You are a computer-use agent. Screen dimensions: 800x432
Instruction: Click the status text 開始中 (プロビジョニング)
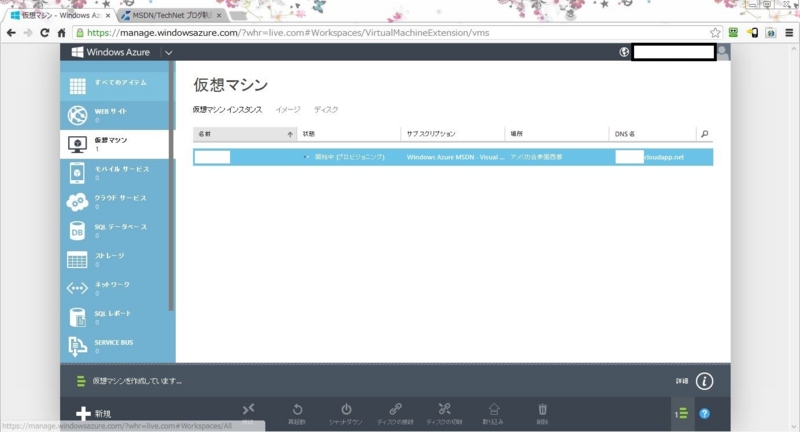point(349,157)
